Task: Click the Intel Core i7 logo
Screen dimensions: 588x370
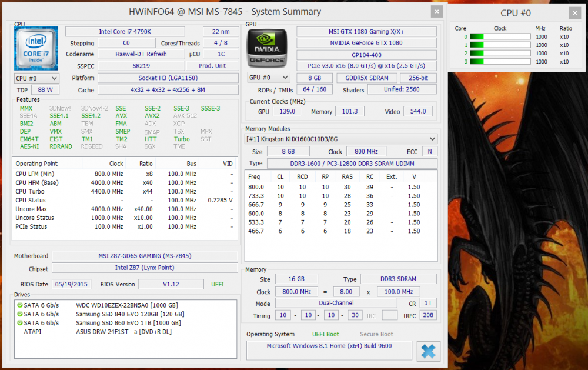Action: 36,48
